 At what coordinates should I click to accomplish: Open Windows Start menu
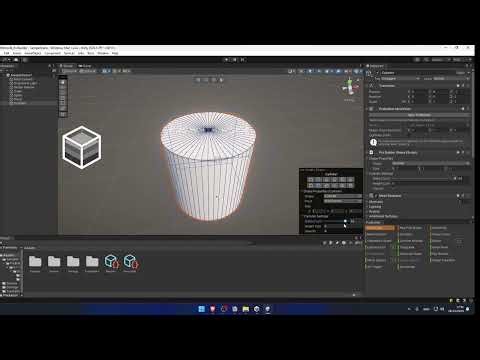point(201,309)
